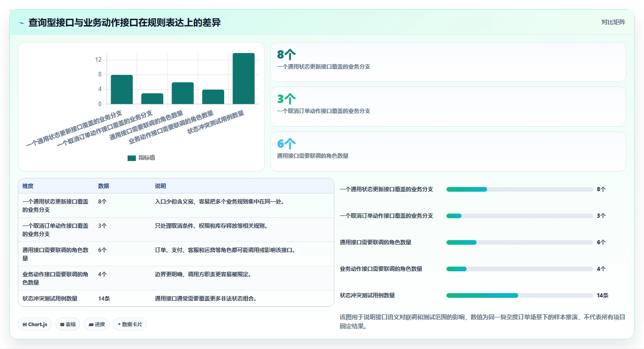The image size is (644, 349).
Task: Click the 数据卡片 tag chip
Action: [x=130, y=324]
